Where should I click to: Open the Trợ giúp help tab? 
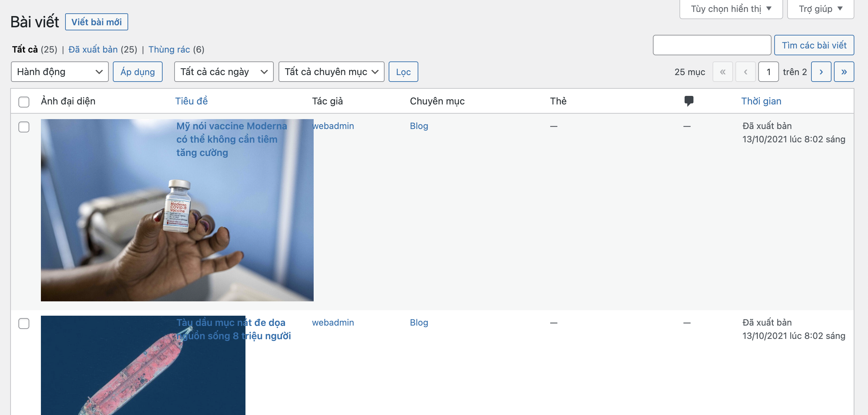tap(820, 9)
